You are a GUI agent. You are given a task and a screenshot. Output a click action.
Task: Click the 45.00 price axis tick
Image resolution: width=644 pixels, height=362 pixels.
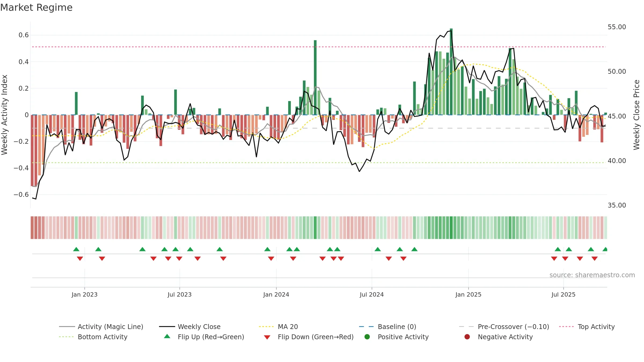[x=617, y=116]
